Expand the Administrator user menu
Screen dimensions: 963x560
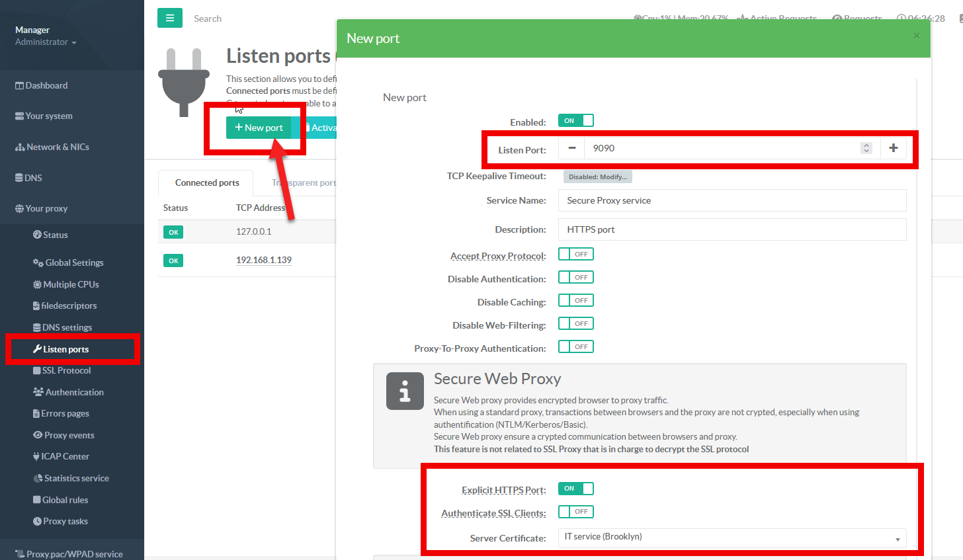coord(46,42)
